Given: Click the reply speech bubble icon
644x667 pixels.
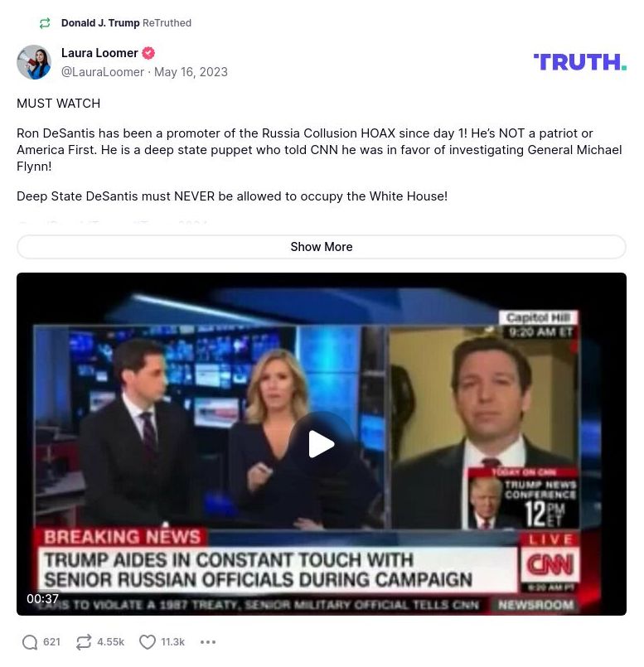Looking at the screenshot, I should coord(29,642).
